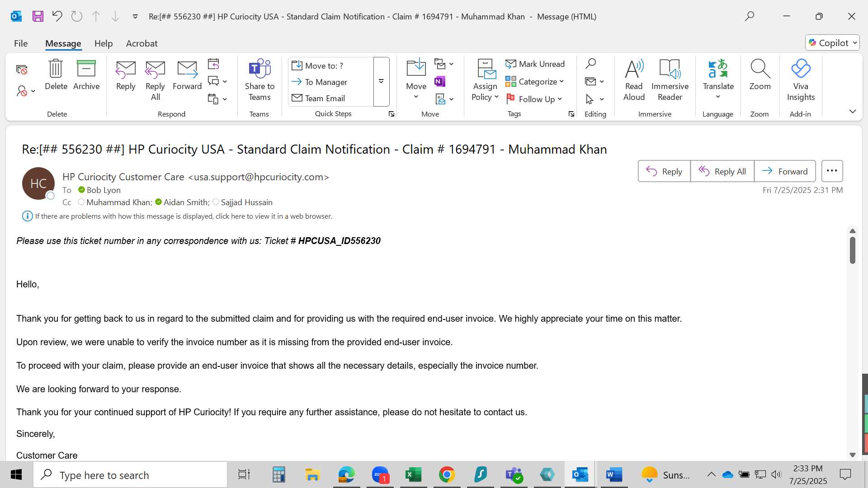Open the Categorize dropdown
Screen dimensions: 868x488
pyautogui.click(x=535, y=82)
